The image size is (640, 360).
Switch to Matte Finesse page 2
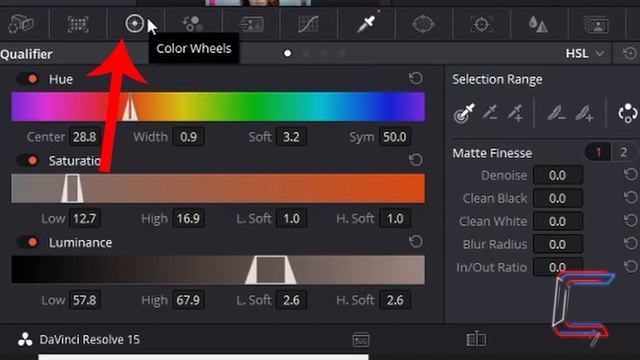[x=623, y=153]
